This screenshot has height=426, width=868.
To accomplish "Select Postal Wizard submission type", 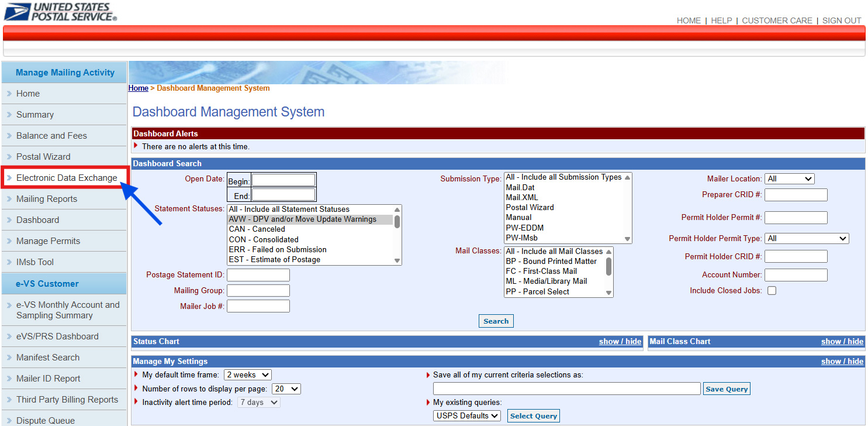I will click(x=563, y=208).
